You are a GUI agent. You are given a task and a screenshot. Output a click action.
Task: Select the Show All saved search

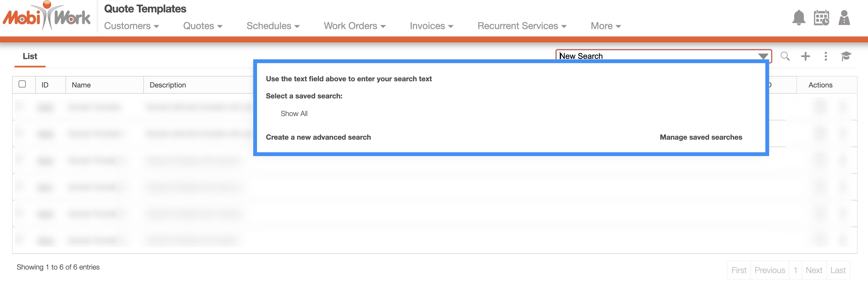pos(294,114)
